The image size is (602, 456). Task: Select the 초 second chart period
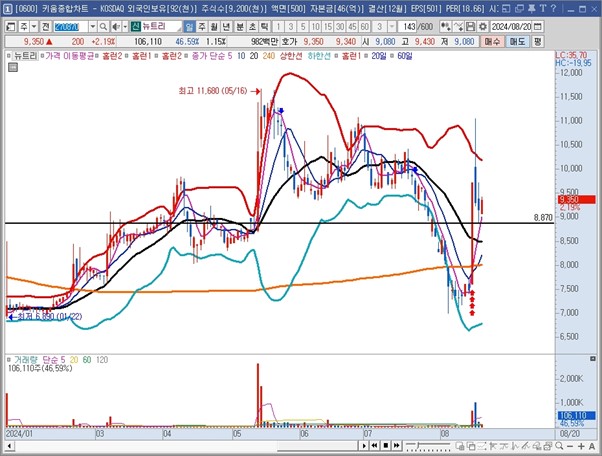pyautogui.click(x=252, y=26)
